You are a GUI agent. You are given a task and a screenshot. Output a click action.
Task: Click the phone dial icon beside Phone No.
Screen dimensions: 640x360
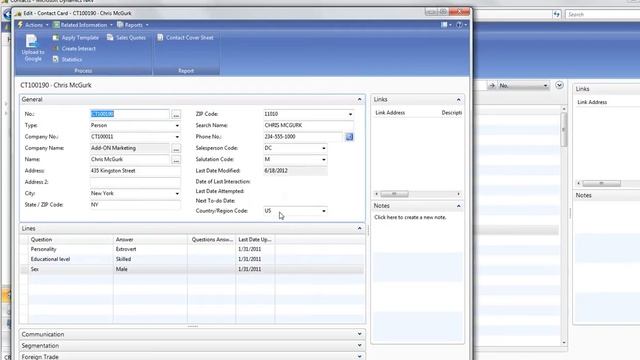[x=349, y=137]
